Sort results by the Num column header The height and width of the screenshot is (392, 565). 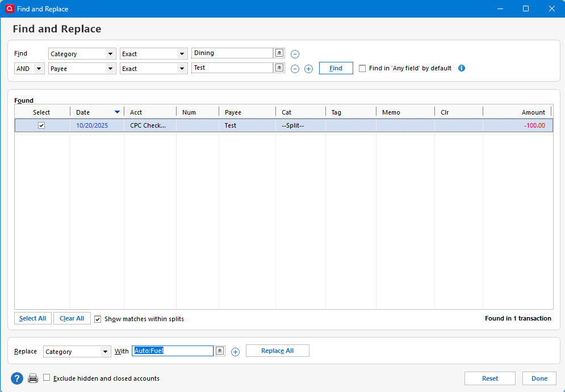[x=198, y=112]
